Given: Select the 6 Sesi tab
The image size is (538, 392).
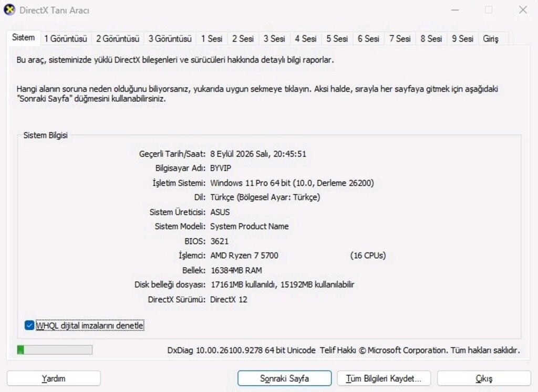Looking at the screenshot, I should [x=368, y=39].
